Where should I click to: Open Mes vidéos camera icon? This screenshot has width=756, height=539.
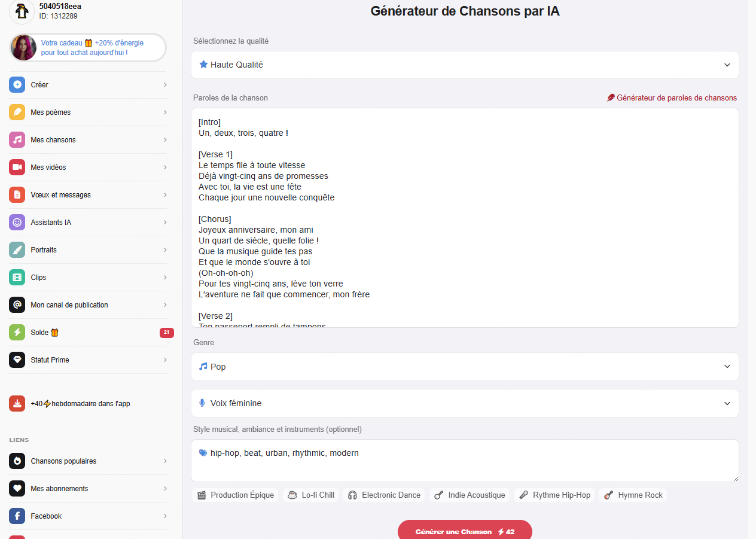tap(17, 168)
